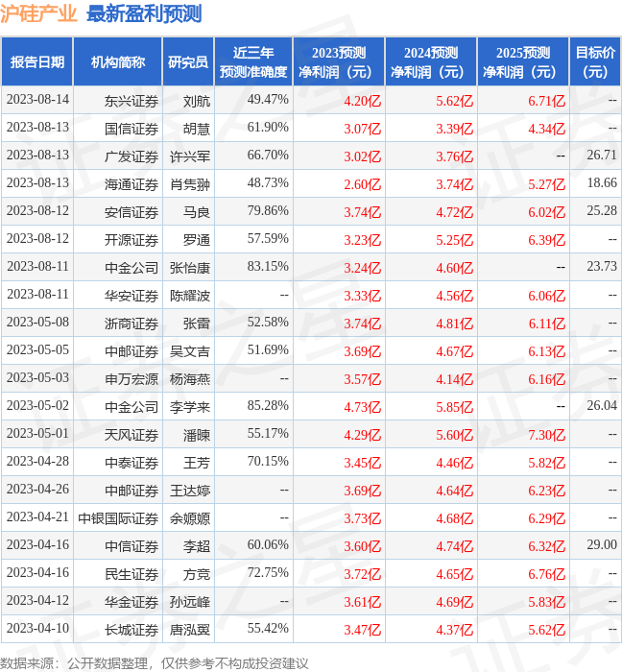Click researcher name 刘航
The image size is (622, 672).
pos(197,101)
